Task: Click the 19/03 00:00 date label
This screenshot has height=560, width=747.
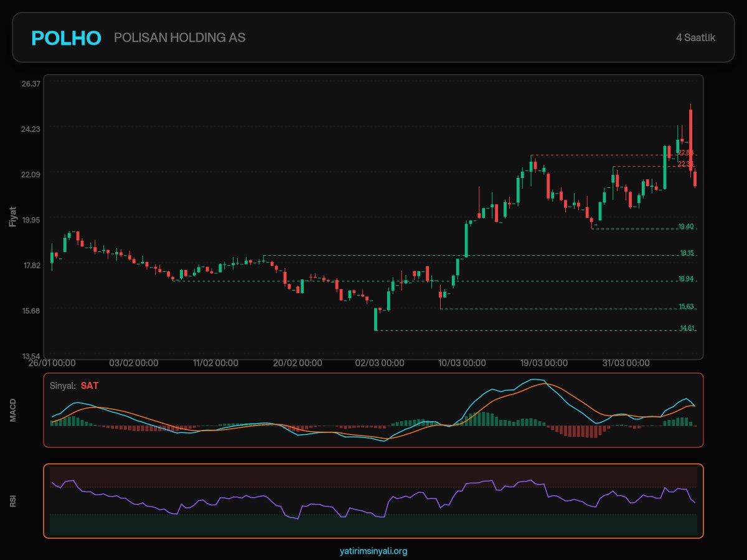Action: pyautogui.click(x=543, y=363)
